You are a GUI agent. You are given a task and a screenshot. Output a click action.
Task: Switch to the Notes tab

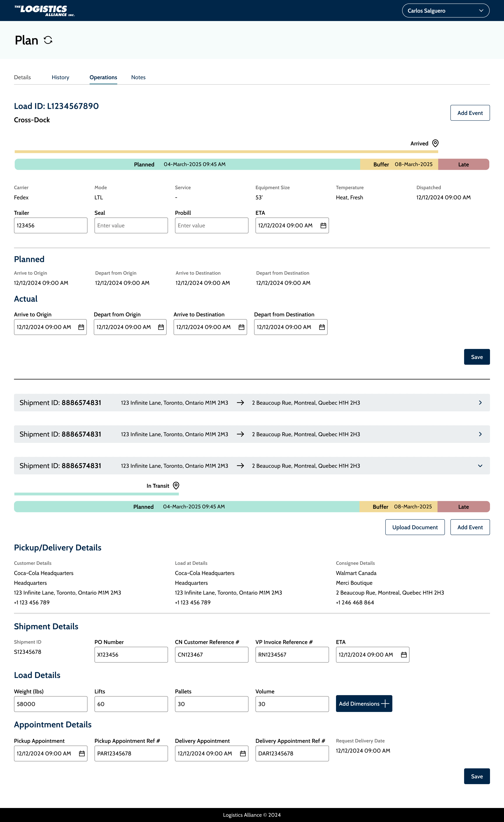coord(138,77)
